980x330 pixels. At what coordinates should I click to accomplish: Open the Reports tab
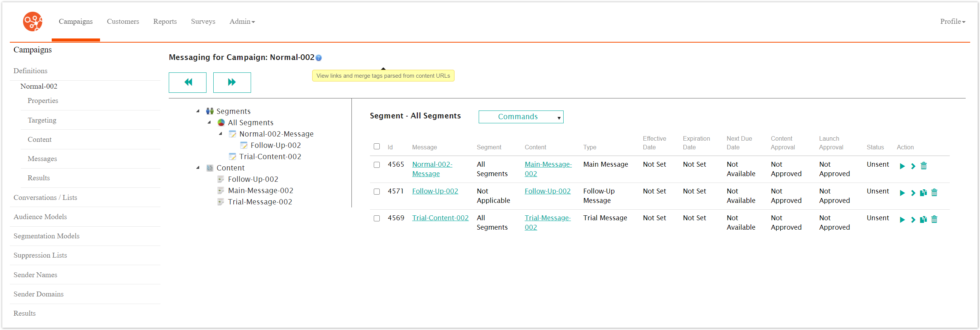pyautogui.click(x=165, y=21)
